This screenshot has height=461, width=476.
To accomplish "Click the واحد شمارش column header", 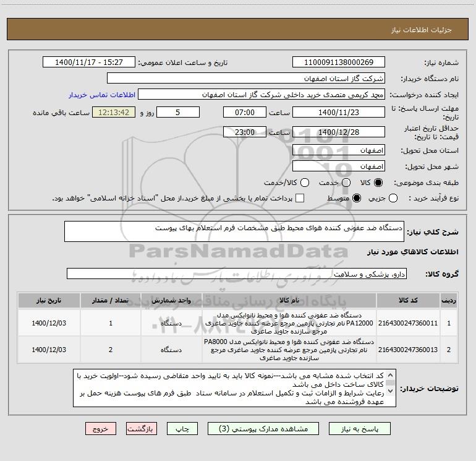I will click(171, 300).
